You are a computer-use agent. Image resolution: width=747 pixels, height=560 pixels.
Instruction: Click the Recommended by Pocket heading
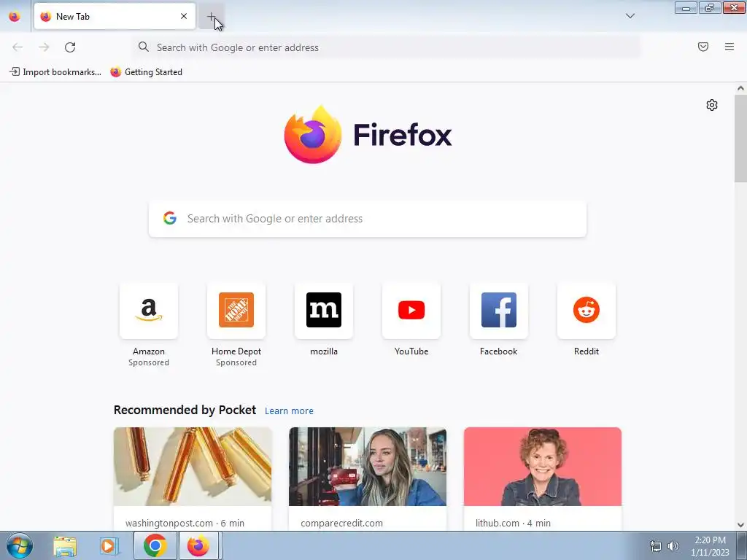[x=185, y=410]
